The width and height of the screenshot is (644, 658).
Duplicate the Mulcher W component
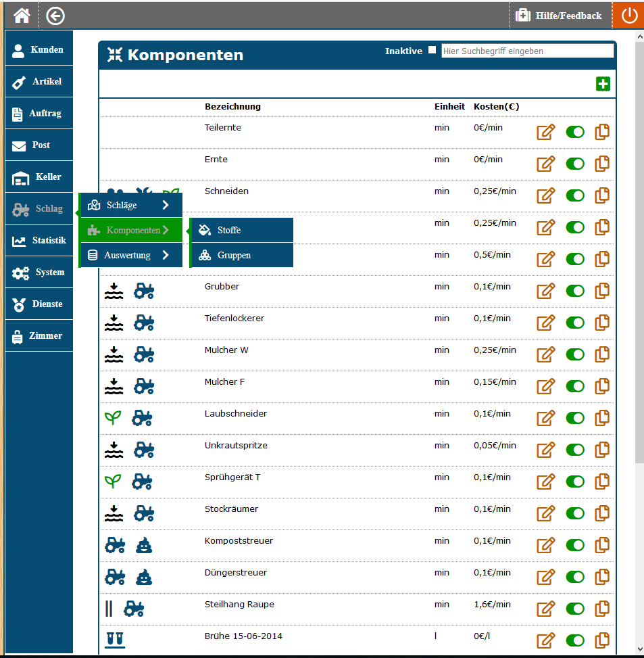pos(602,354)
